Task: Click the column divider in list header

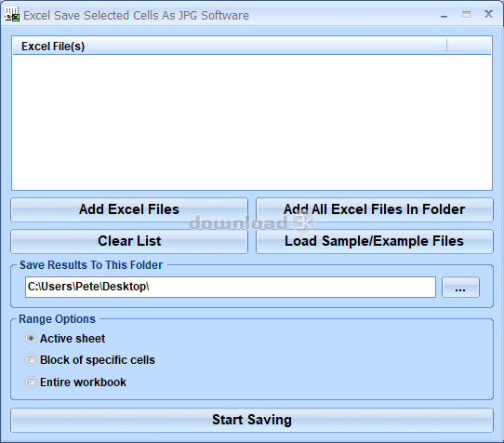Action: tap(446, 46)
